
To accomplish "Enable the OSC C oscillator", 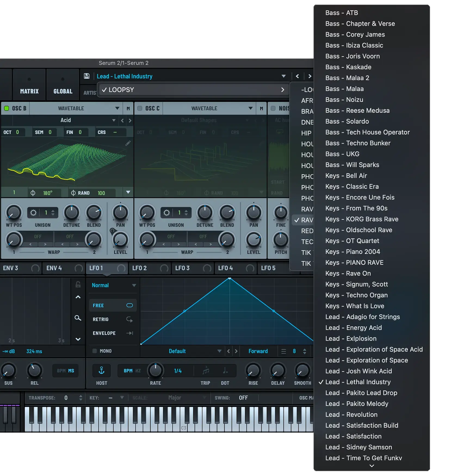I will pos(140,108).
